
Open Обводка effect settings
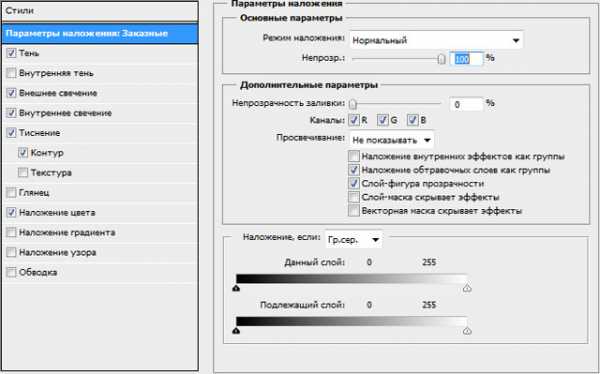(x=38, y=272)
